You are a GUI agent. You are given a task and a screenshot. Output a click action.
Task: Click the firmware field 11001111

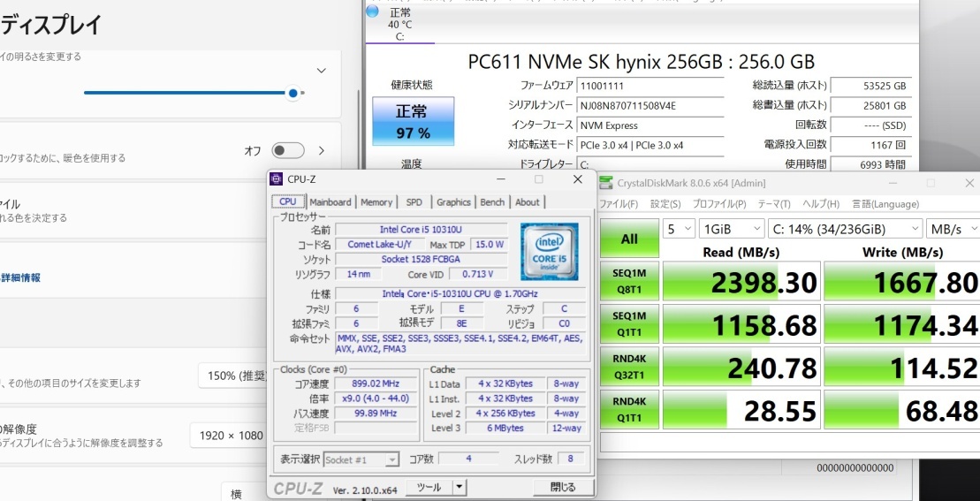pyautogui.click(x=650, y=87)
